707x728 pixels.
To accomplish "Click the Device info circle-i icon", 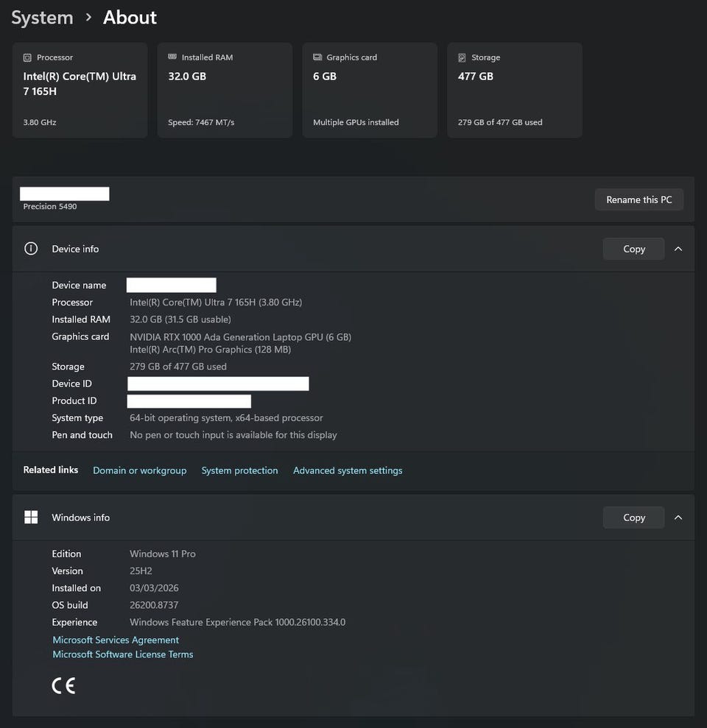I will pyautogui.click(x=31, y=248).
